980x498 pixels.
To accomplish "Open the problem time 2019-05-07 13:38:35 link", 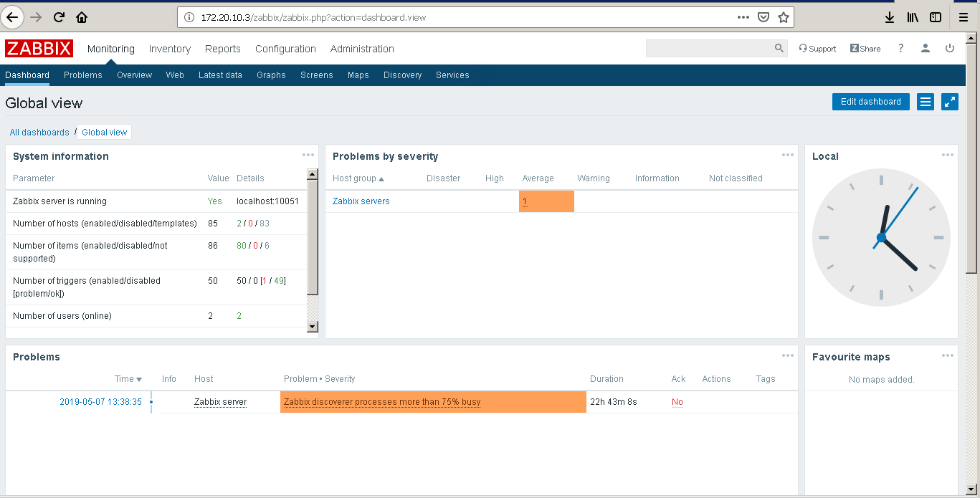I will tap(101, 402).
